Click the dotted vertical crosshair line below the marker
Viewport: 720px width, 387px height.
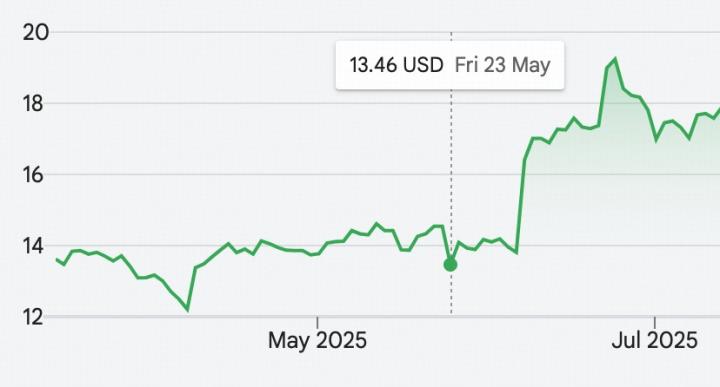pyautogui.click(x=451, y=294)
